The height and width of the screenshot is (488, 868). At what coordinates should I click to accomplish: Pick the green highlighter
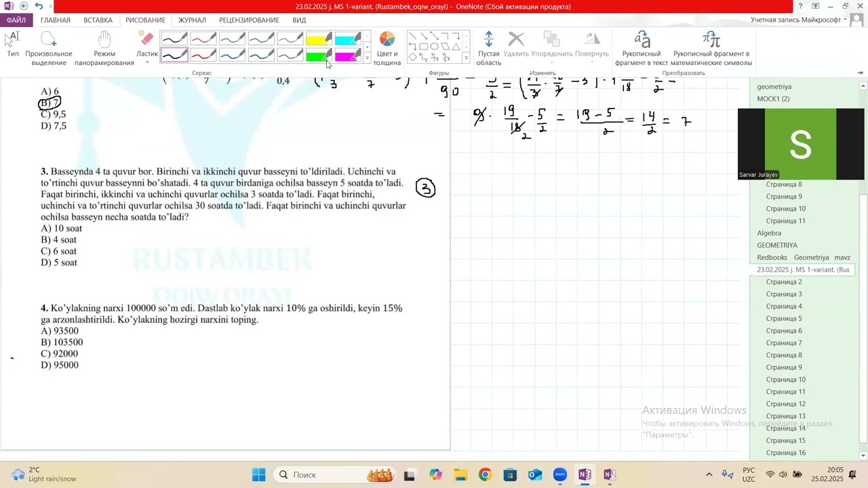pos(319,56)
